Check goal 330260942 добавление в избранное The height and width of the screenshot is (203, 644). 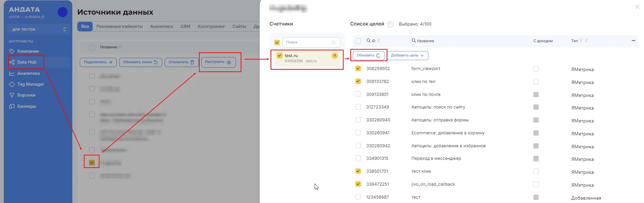[x=358, y=146]
